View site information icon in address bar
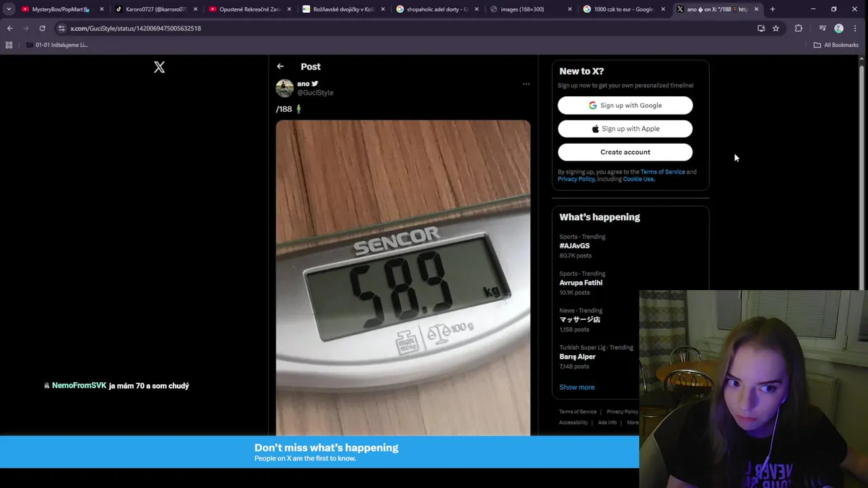Image resolution: width=868 pixels, height=488 pixels. coord(61,28)
